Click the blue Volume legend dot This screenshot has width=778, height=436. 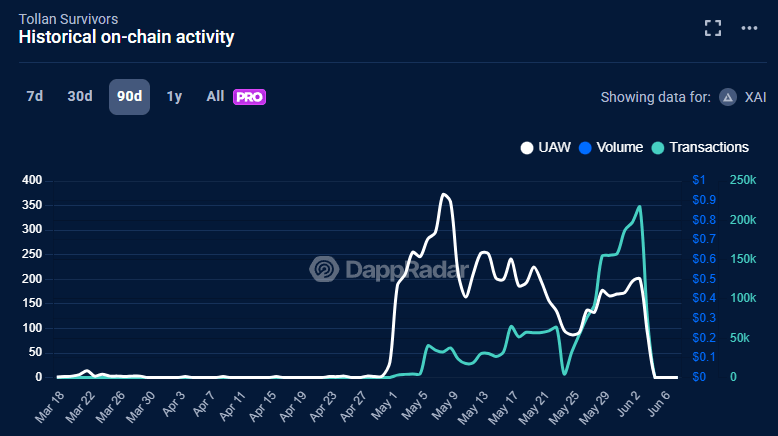pos(585,148)
